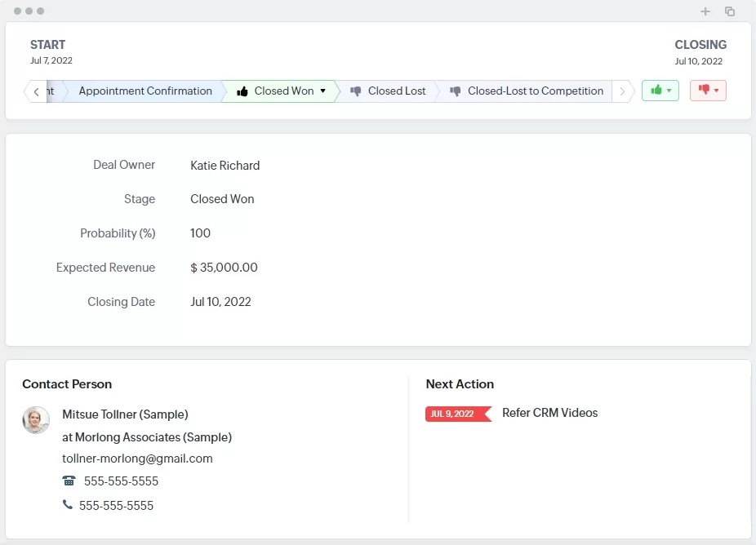Click the JUL 9, 2022 date badge

[x=454, y=414]
